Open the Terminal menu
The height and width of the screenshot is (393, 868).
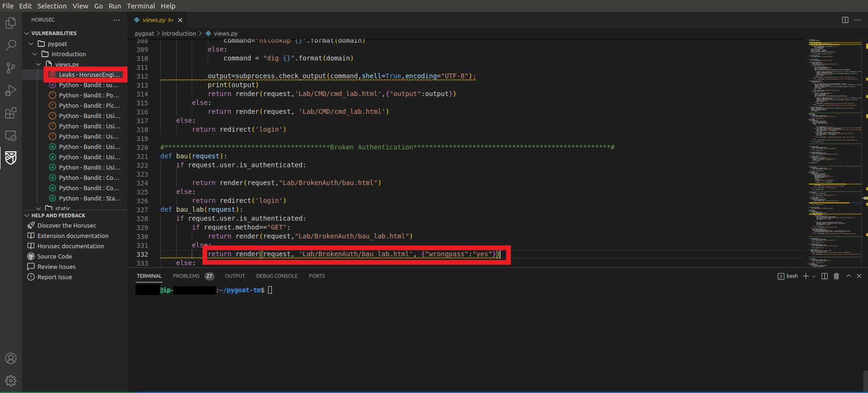pos(141,6)
